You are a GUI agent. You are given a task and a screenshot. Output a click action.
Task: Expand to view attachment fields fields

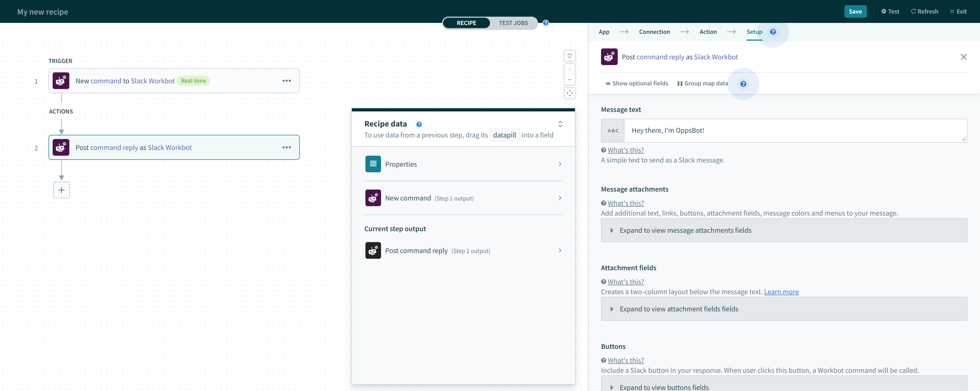pyautogui.click(x=784, y=308)
